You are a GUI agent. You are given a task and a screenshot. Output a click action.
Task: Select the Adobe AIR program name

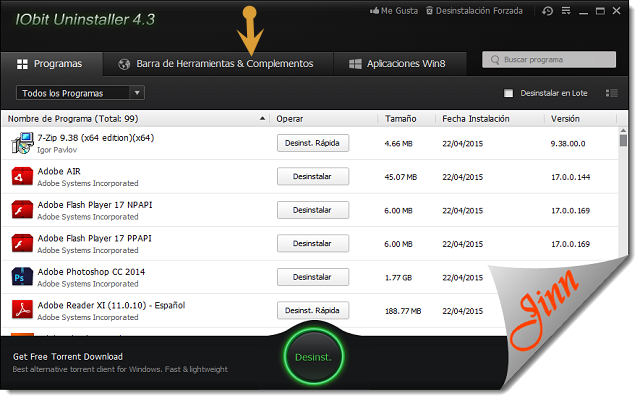pyautogui.click(x=59, y=171)
